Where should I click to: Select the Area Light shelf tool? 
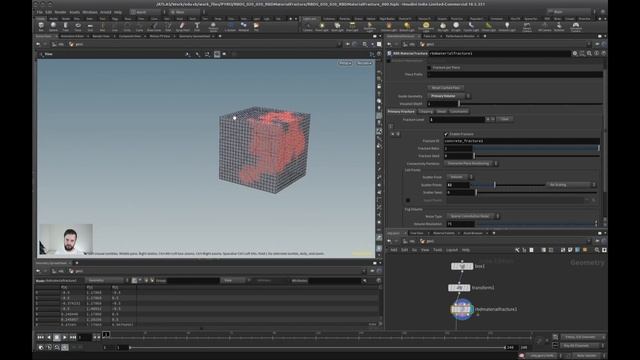click(x=352, y=27)
